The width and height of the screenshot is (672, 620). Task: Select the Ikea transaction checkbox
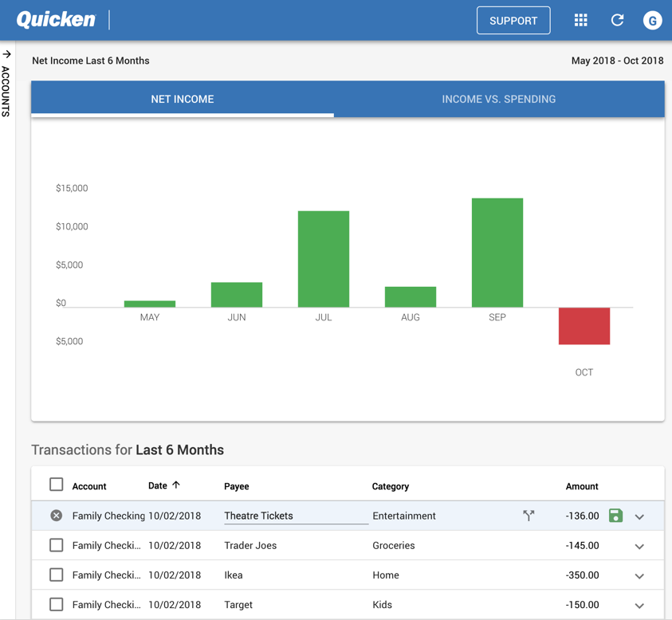(56, 575)
